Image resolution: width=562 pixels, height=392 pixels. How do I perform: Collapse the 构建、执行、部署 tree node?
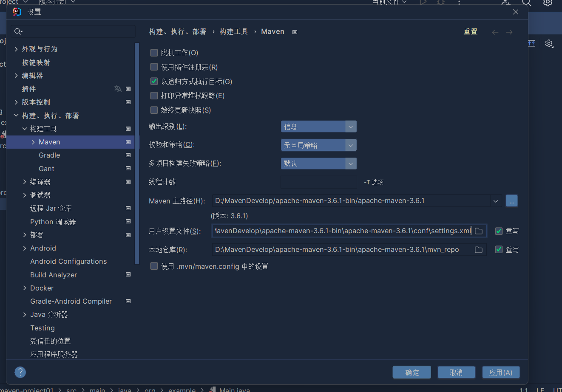pyautogui.click(x=16, y=116)
